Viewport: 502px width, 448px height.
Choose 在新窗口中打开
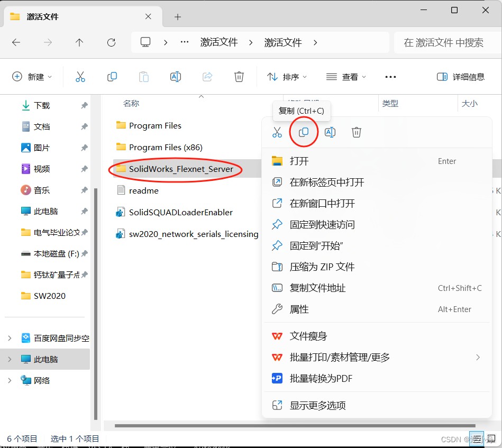pos(377,203)
